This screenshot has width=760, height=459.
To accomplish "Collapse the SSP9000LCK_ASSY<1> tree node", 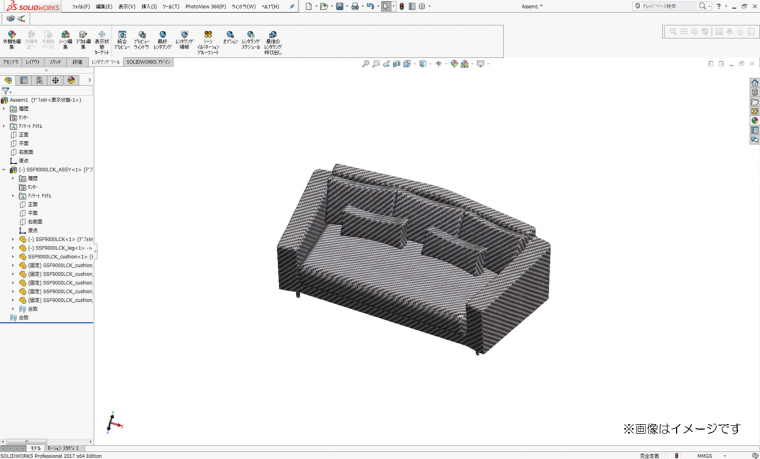I will (x=4, y=170).
